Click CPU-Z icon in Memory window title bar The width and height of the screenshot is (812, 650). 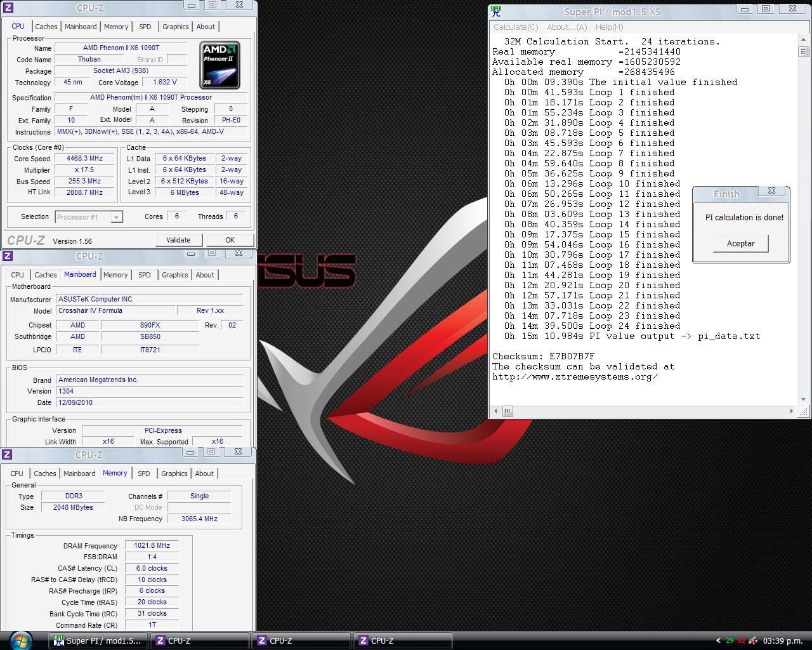pos(7,454)
